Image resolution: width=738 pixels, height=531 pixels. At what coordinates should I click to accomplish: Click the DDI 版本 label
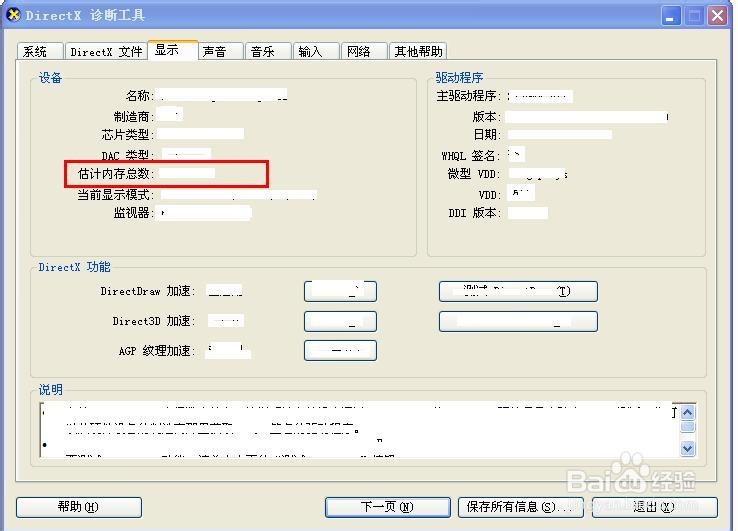point(474,213)
